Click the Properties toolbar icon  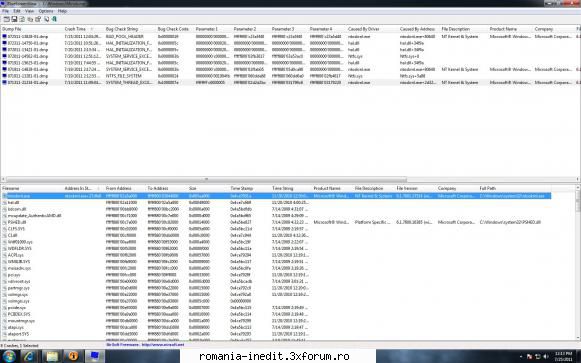pos(38,19)
